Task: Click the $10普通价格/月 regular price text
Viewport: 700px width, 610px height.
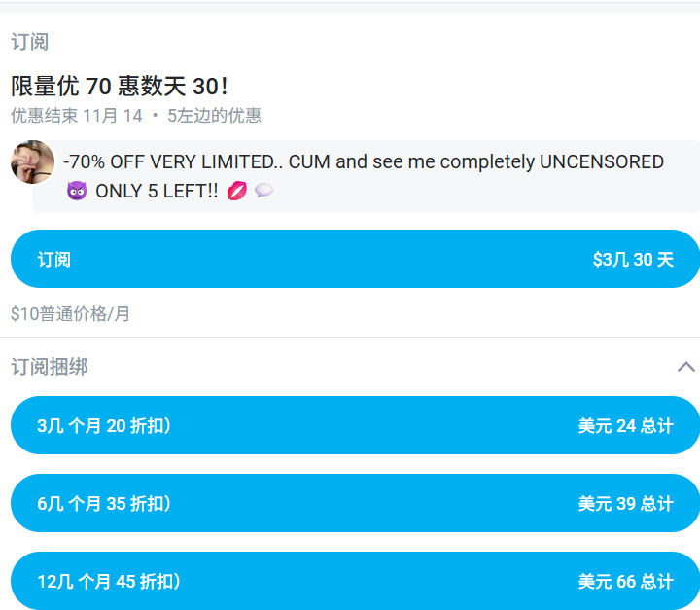Action: pos(70,314)
